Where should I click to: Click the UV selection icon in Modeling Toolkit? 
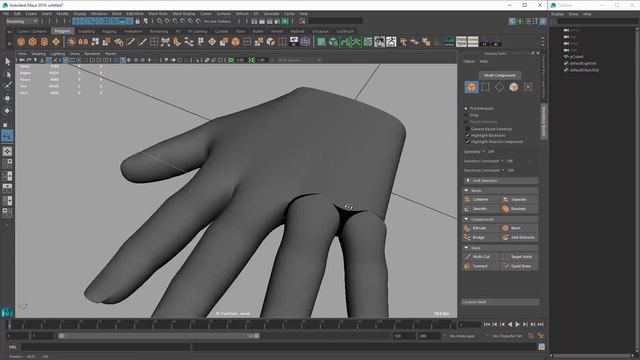pyautogui.click(x=528, y=87)
